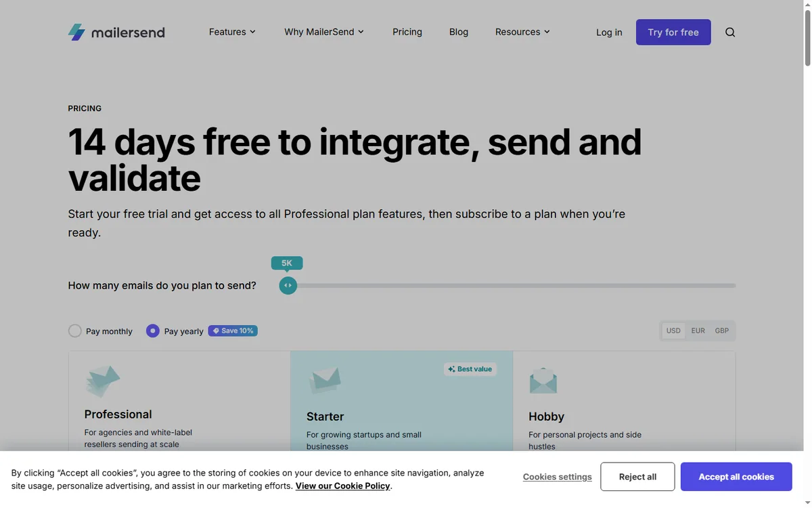Click the Hobby plan title

546,417
